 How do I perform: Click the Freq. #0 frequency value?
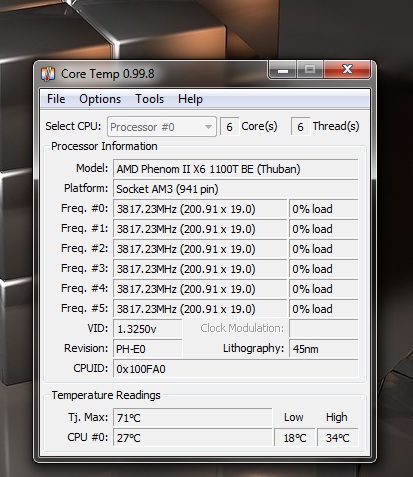click(x=200, y=209)
